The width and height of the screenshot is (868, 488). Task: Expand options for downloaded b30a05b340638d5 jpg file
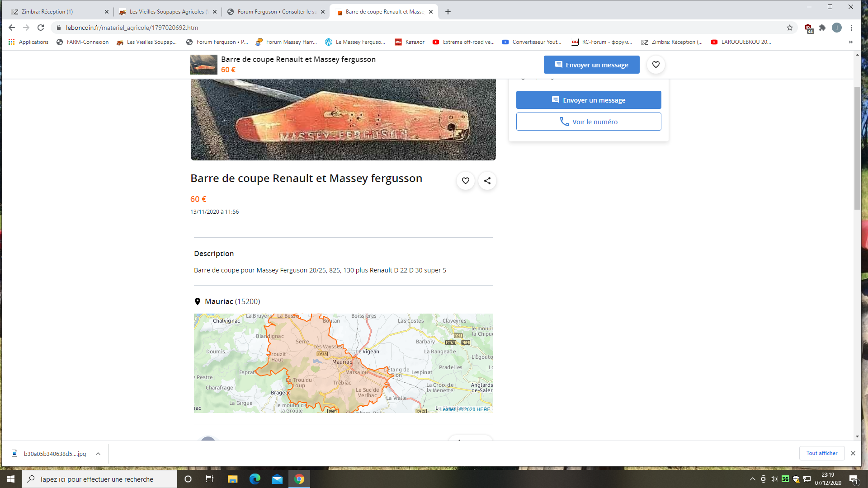pos(98,454)
